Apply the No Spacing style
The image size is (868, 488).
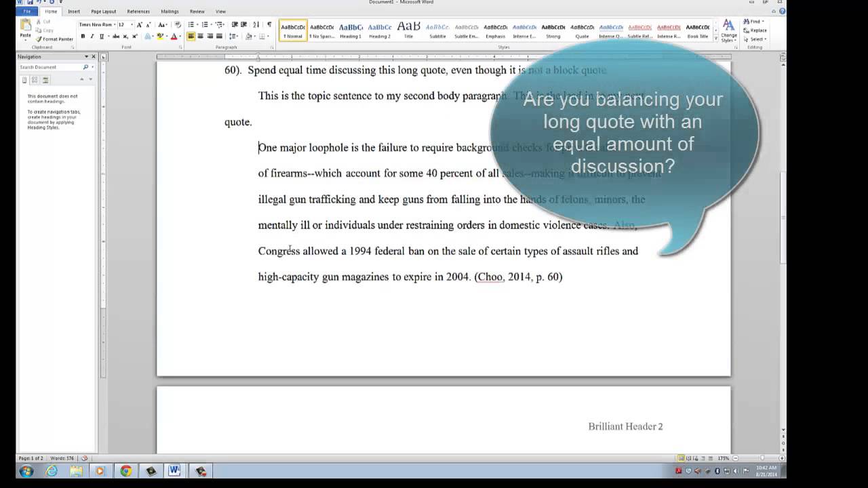point(322,30)
